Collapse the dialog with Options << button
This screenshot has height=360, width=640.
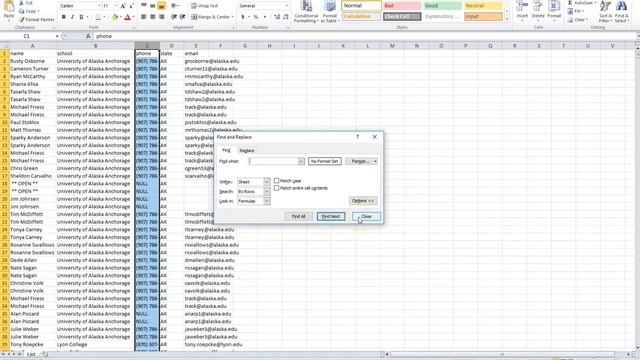click(363, 201)
